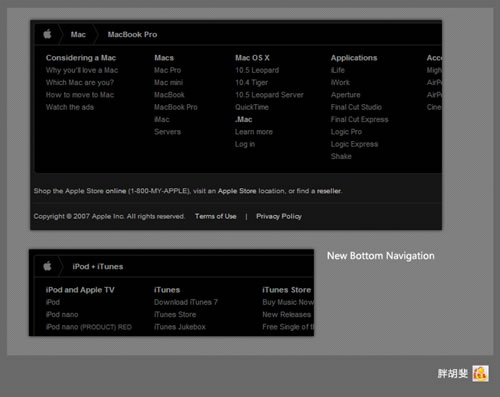Open iWork under Applications
Viewport: 500px width, 397px height.
pyautogui.click(x=340, y=83)
